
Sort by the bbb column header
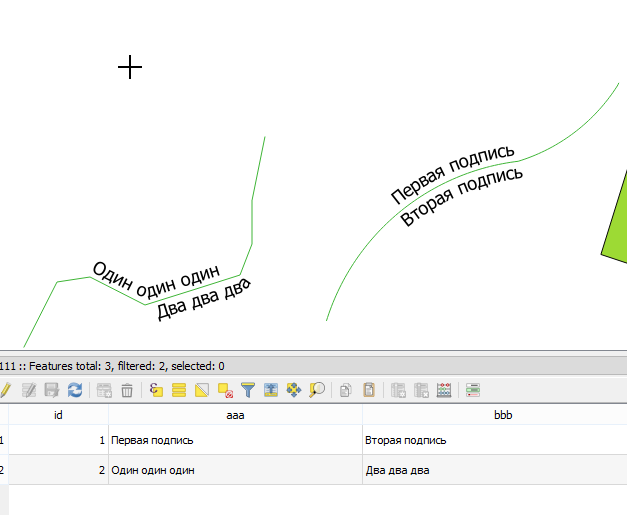(495, 415)
